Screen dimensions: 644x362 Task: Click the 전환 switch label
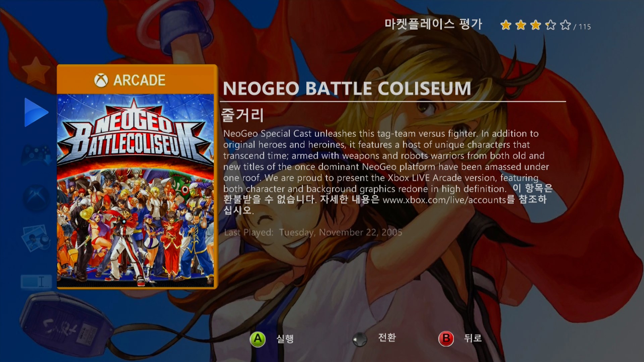pos(387,337)
